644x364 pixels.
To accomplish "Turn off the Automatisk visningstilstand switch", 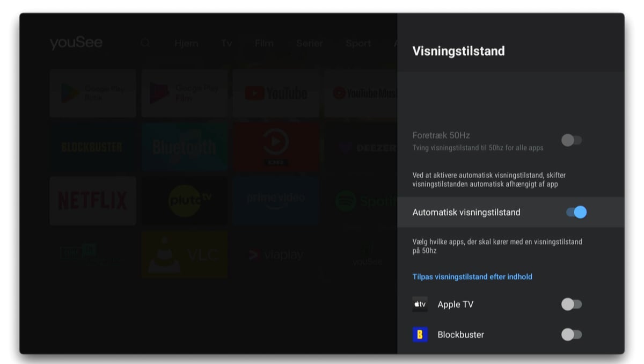I will (576, 212).
